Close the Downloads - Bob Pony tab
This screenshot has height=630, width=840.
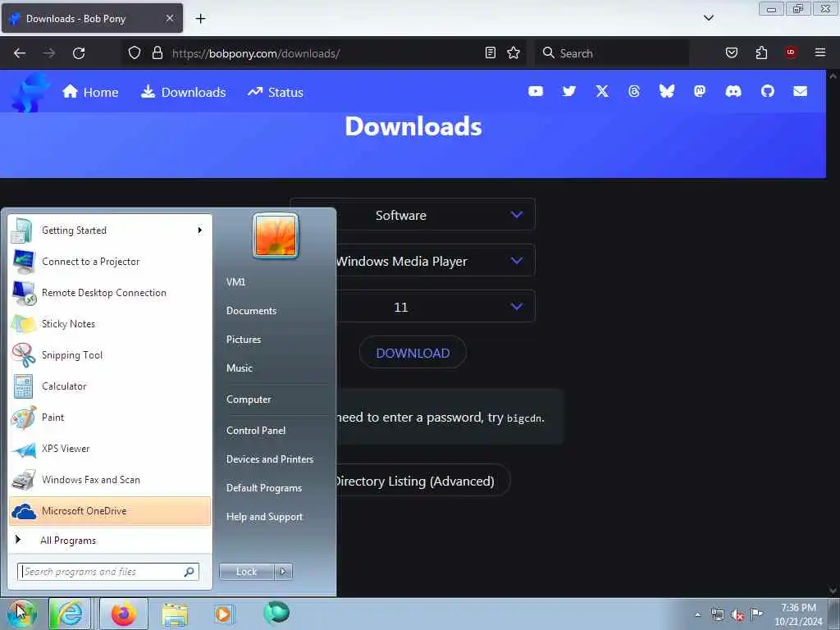point(170,18)
